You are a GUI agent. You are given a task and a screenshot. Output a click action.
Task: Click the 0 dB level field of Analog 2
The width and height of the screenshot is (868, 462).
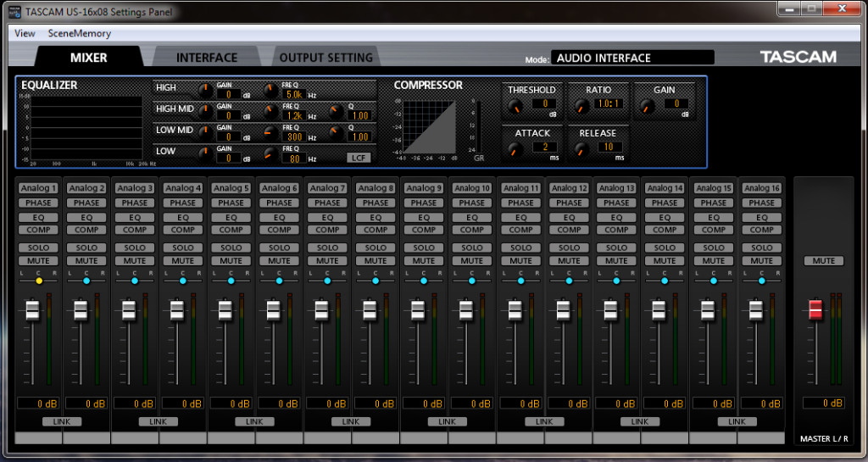coord(86,404)
